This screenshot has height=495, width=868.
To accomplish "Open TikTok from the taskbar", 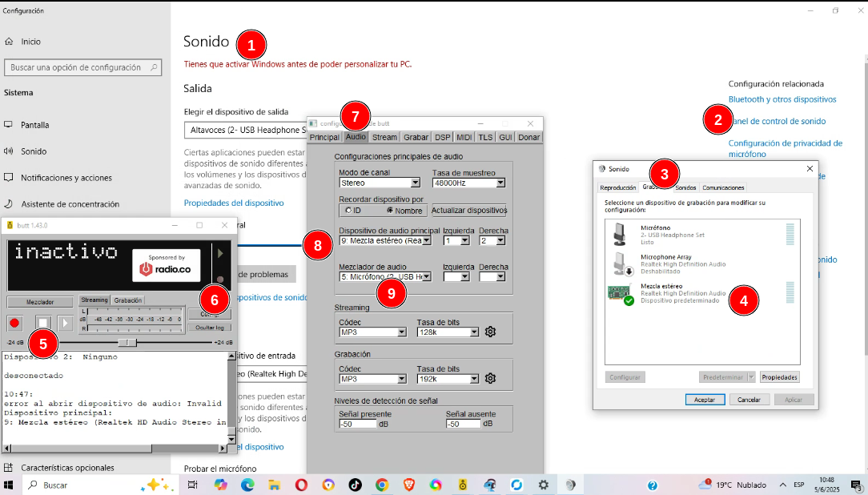I will [355, 485].
